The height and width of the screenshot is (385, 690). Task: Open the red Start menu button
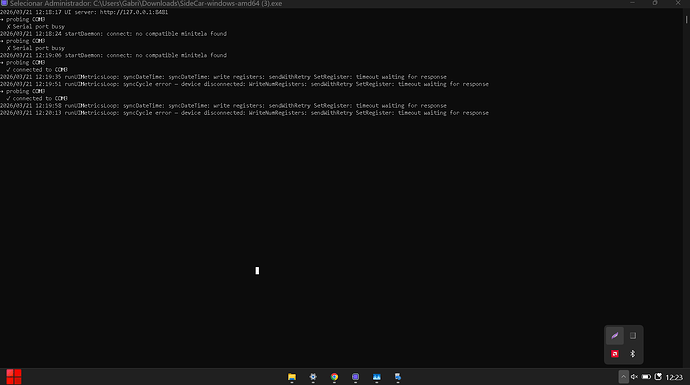14,377
